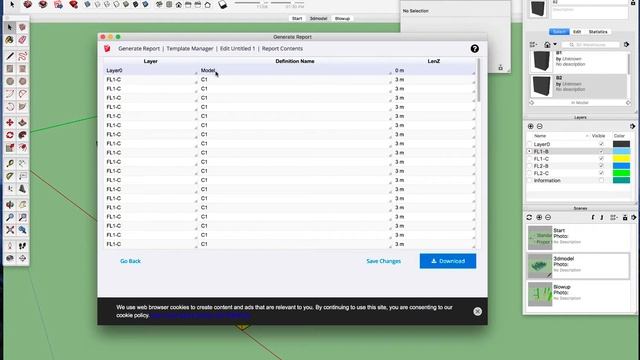Choose the Freehand drawing tool

pyautogui.click(x=22, y=56)
